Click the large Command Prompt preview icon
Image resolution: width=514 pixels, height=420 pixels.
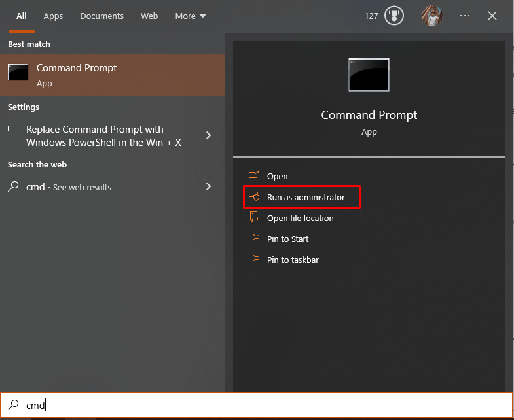click(369, 75)
